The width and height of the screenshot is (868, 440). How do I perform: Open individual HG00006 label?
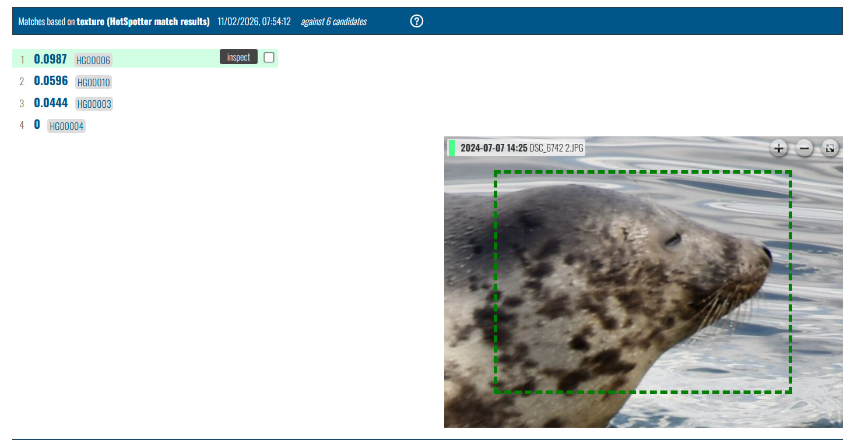(x=93, y=60)
